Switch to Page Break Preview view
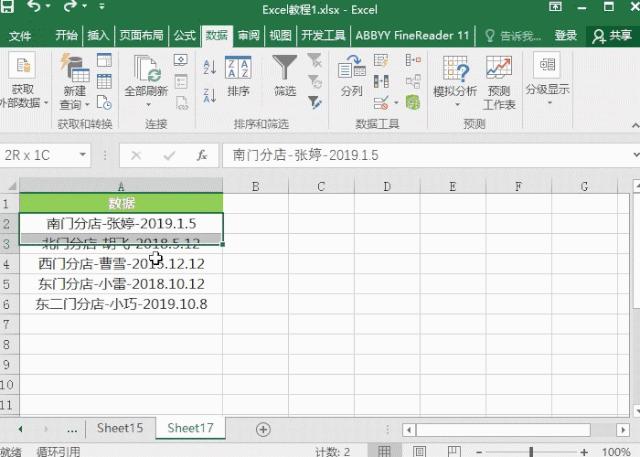 (453, 451)
